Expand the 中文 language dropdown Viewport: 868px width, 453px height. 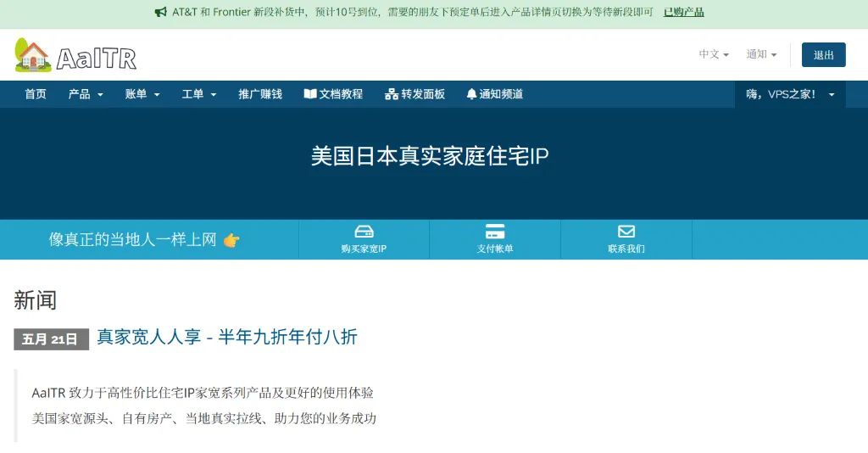(x=714, y=54)
